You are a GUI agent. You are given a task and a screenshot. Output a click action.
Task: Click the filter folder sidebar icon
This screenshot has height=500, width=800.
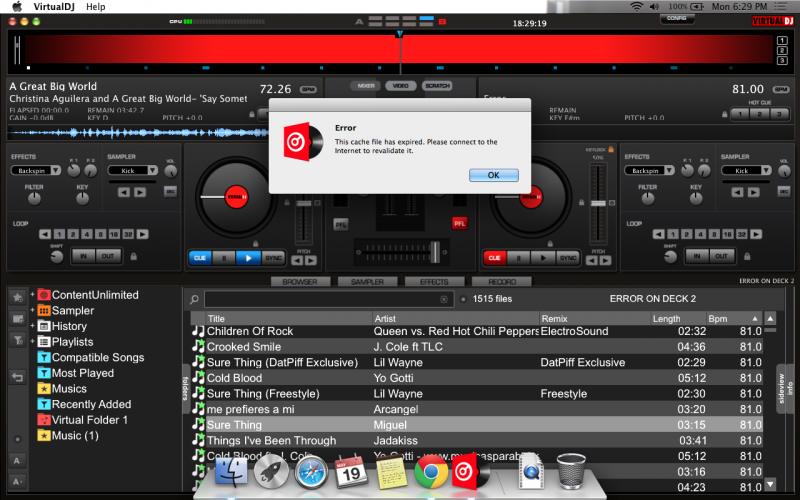[18, 340]
